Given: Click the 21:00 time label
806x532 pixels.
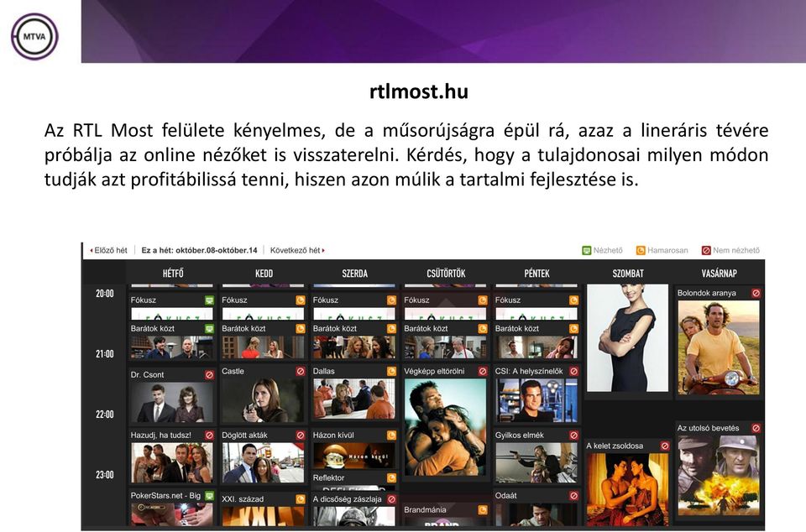Looking at the screenshot, I should click(104, 354).
